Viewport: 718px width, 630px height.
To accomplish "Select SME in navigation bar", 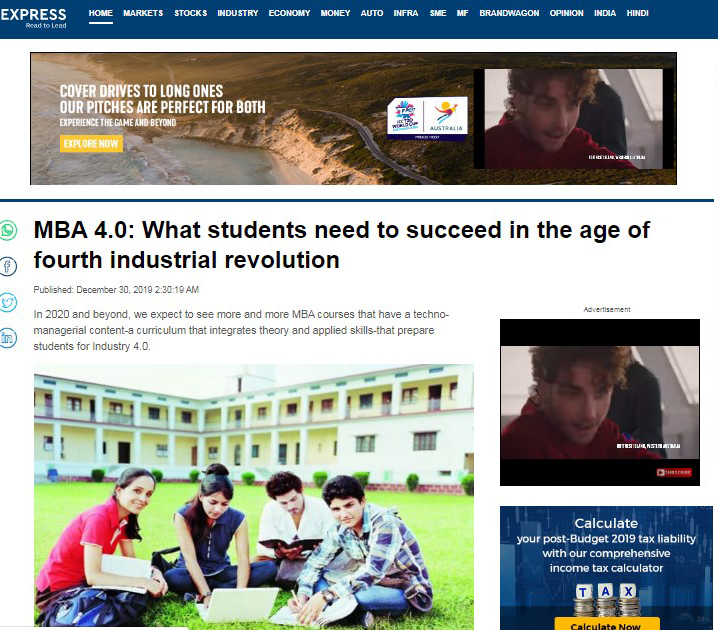I will 438,13.
